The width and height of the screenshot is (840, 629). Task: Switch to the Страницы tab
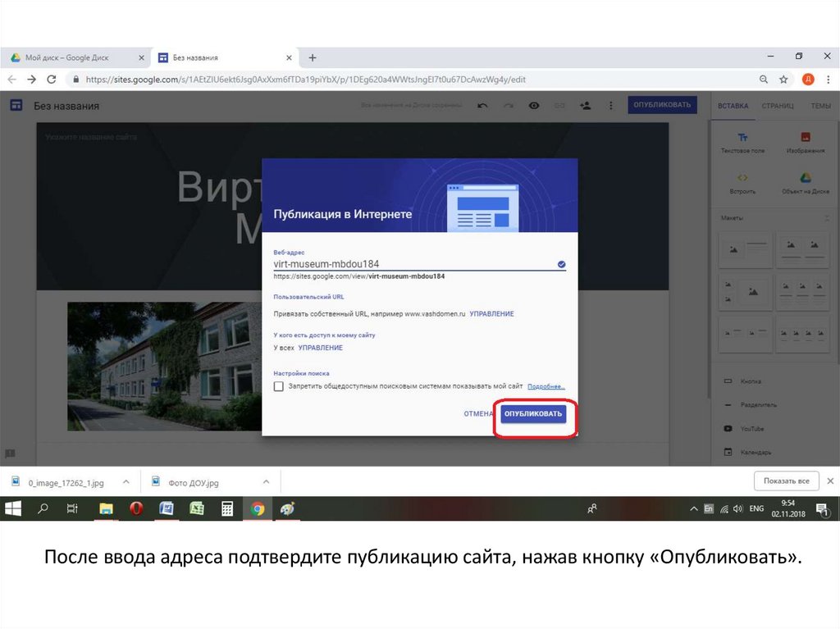pyautogui.click(x=778, y=106)
